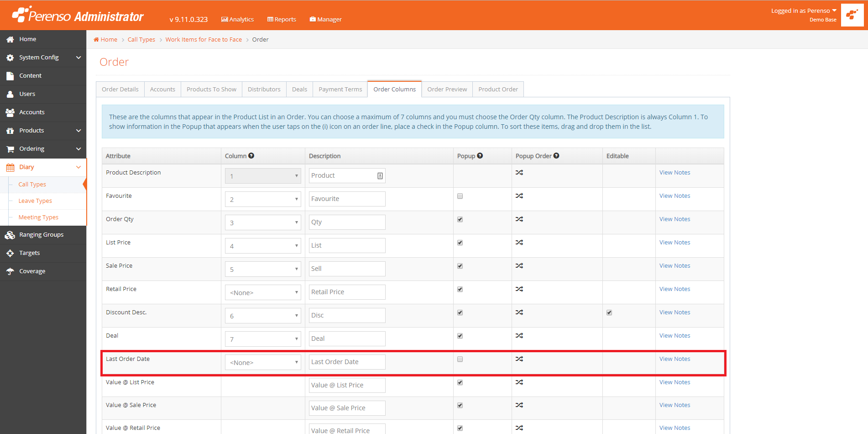868x434 pixels.
Task: Click the Home house icon in sidebar
Action: click(x=10, y=39)
